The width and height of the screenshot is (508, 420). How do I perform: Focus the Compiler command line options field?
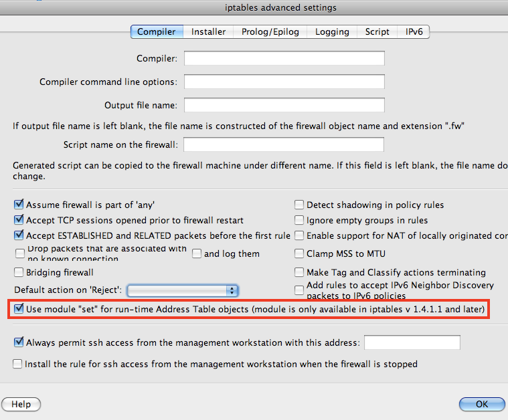coord(284,82)
